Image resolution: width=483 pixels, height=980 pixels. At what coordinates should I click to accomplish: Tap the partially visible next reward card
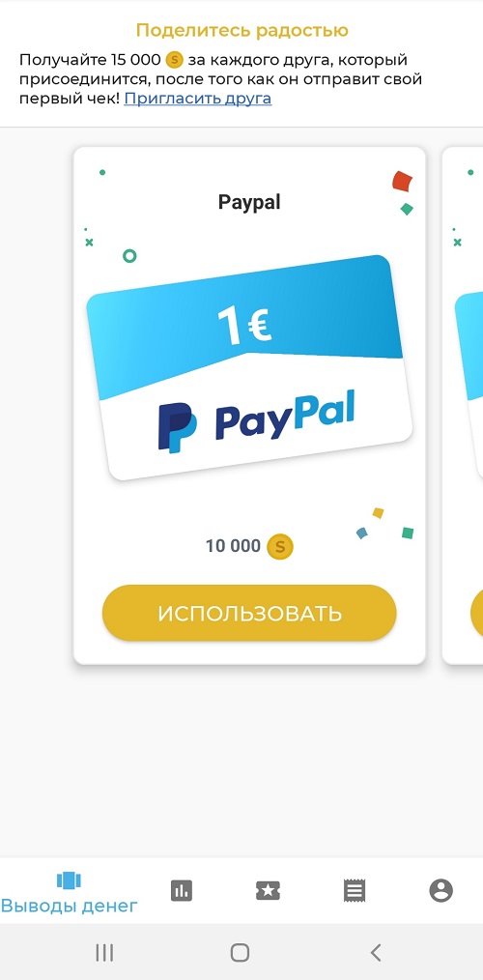pos(463,406)
